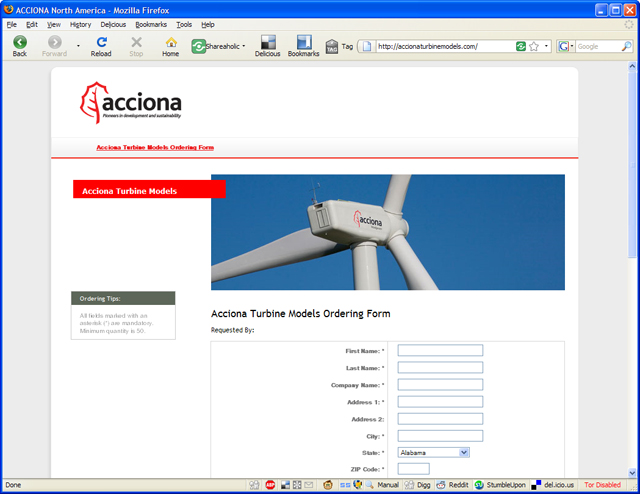The image size is (640, 494).
Task: Click the vertical scrollbar thumb
Action: (x=632, y=164)
